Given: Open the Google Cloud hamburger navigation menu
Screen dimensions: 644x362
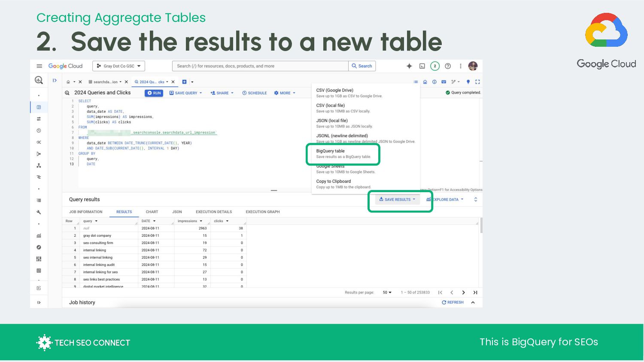Looking at the screenshot, I should click(39, 66).
